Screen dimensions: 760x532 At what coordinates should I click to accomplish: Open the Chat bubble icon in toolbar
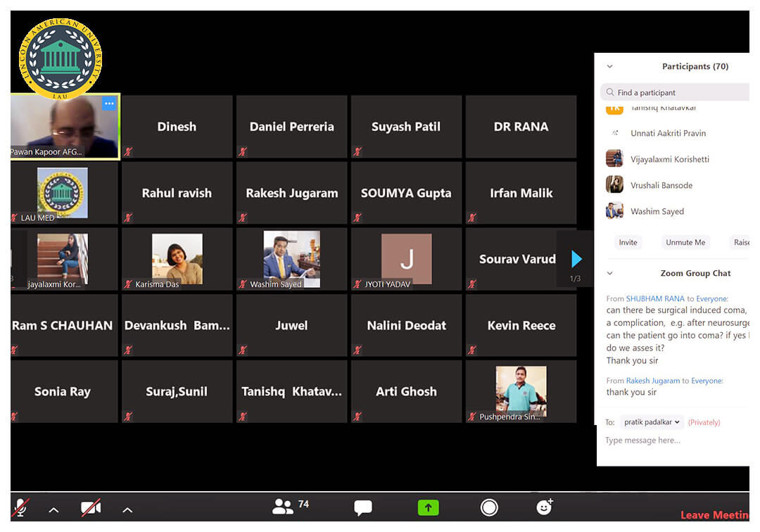point(362,507)
